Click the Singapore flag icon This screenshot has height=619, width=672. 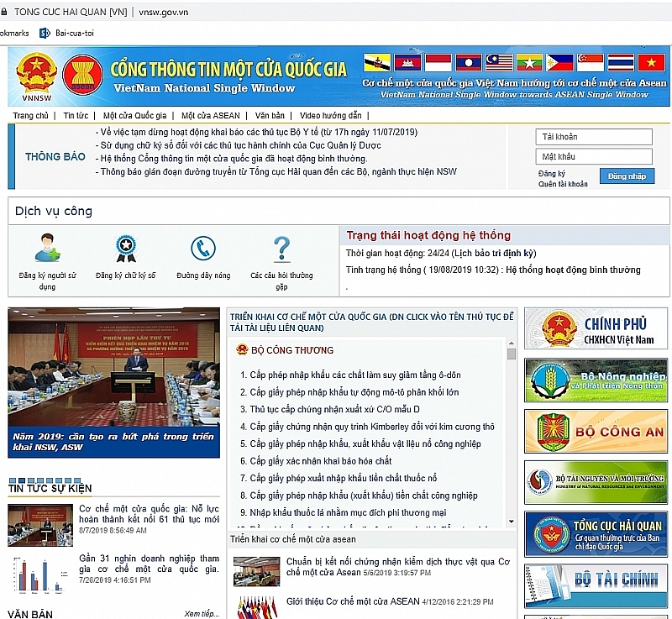click(x=591, y=62)
